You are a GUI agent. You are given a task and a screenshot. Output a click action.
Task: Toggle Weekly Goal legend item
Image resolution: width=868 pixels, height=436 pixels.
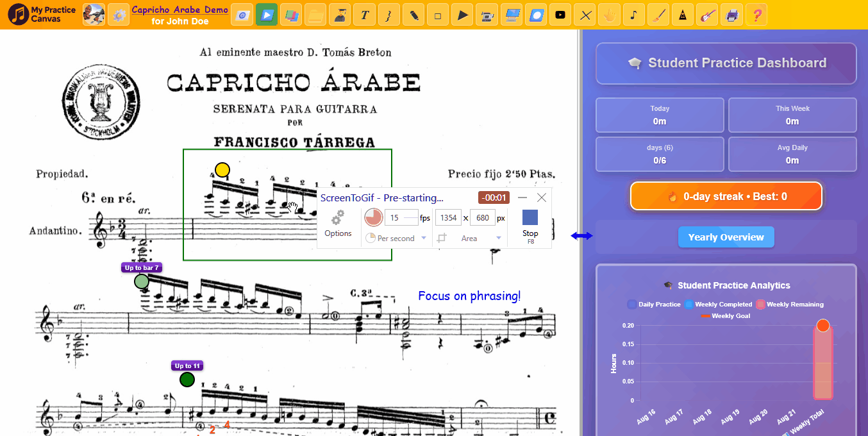point(726,315)
